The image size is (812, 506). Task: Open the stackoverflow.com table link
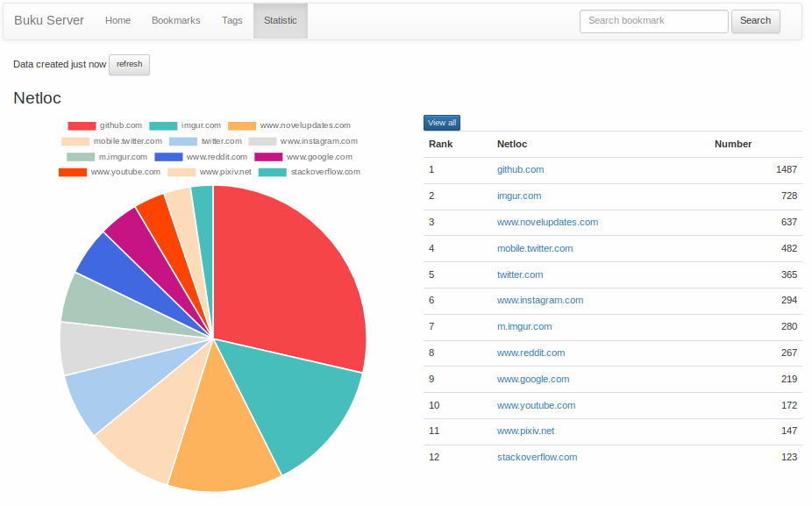537,457
